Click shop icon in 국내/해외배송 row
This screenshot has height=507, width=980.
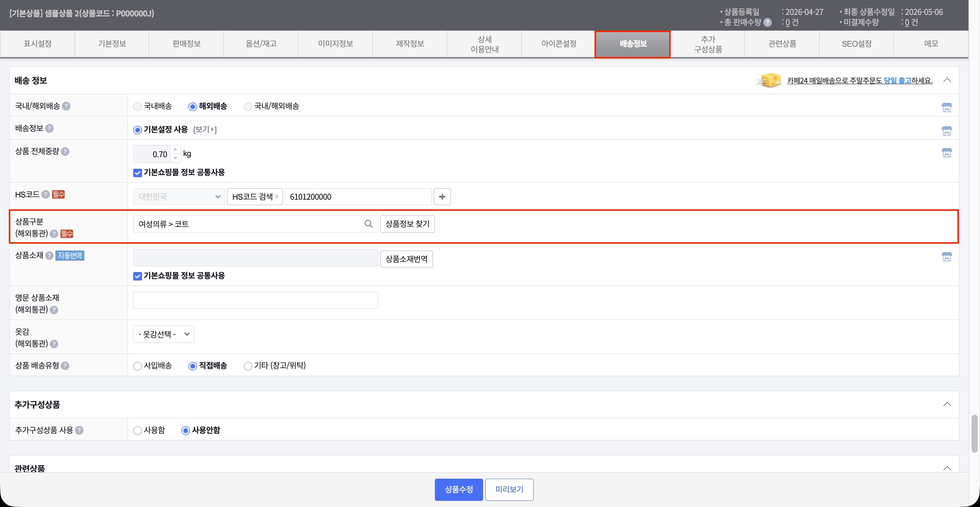tap(947, 108)
